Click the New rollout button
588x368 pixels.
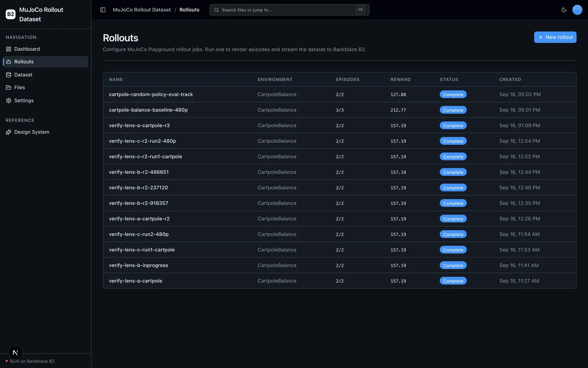[555, 37]
